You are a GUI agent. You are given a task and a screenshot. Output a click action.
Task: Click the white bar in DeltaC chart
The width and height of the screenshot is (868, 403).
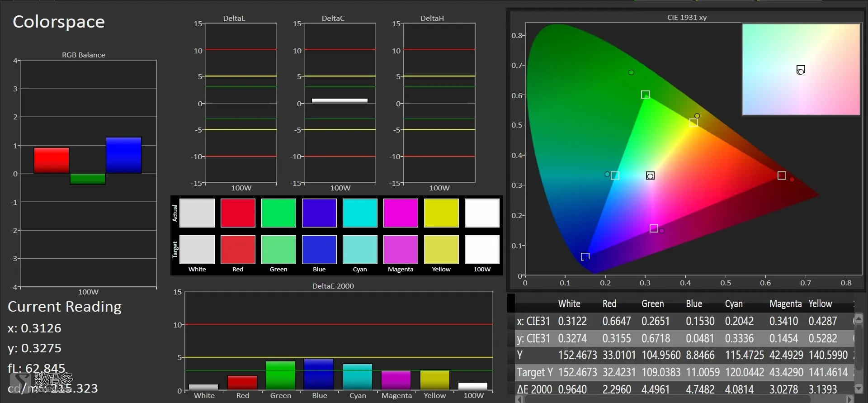[x=340, y=100]
